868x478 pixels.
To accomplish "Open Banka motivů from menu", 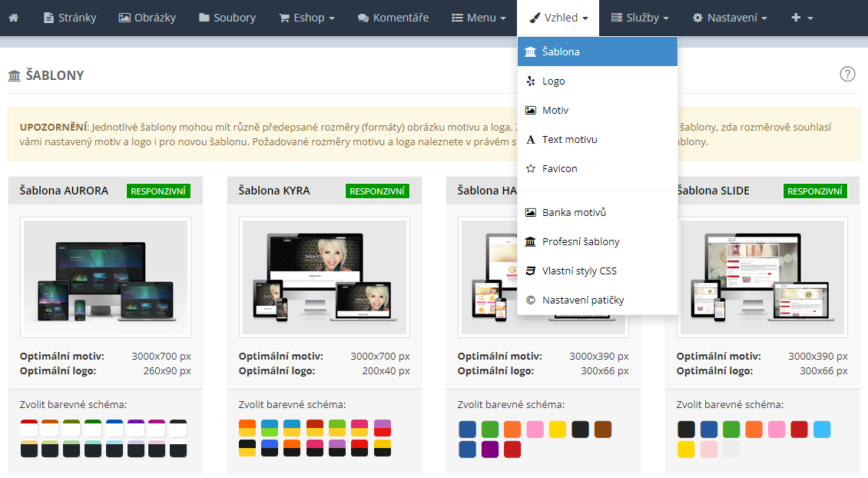I will pos(574,213).
